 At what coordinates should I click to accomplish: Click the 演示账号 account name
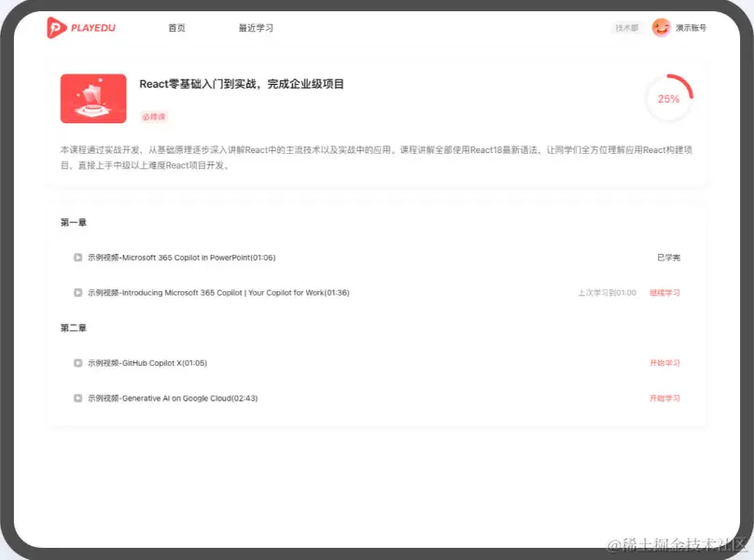[691, 28]
